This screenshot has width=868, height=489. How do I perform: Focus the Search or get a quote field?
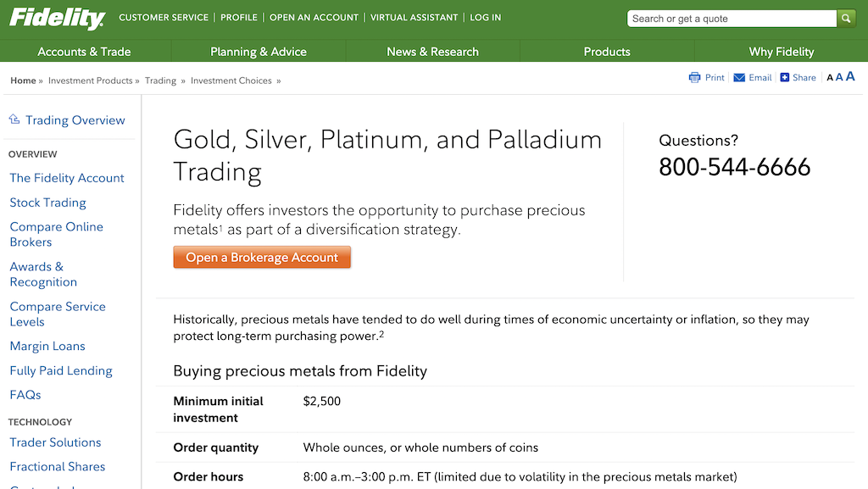(732, 19)
